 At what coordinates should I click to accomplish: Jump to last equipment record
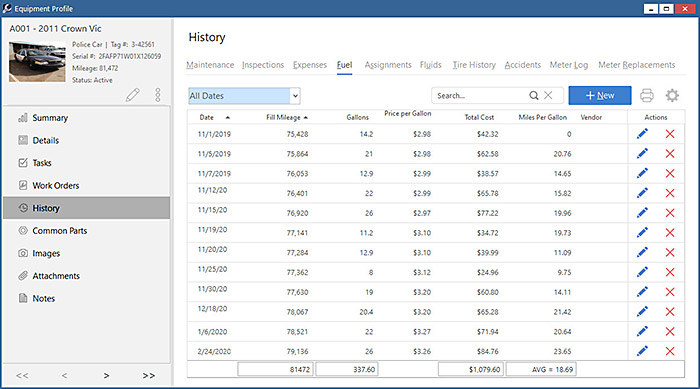click(x=149, y=376)
